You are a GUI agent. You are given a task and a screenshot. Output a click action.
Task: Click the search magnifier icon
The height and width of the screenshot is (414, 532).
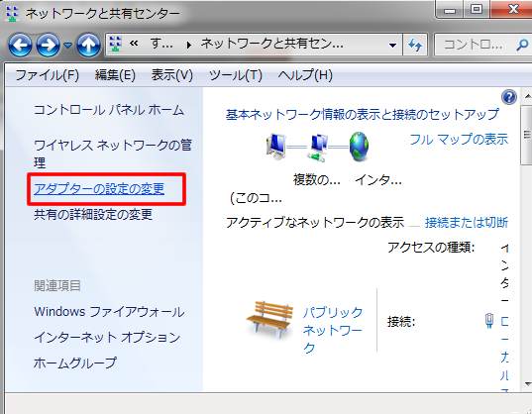pos(522,45)
